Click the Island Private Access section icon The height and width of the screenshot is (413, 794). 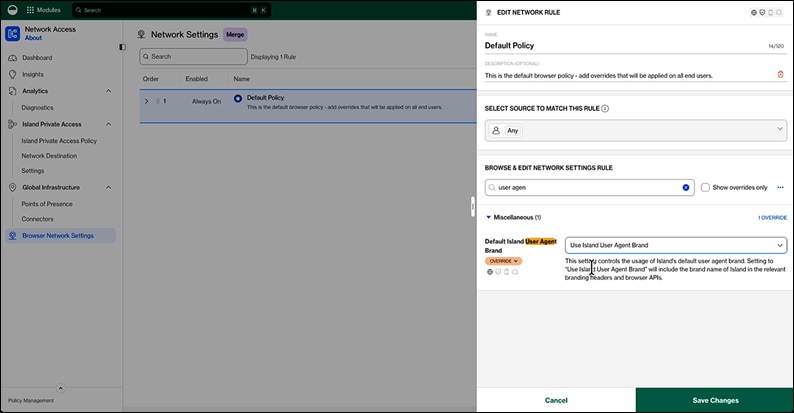pyautogui.click(x=13, y=124)
